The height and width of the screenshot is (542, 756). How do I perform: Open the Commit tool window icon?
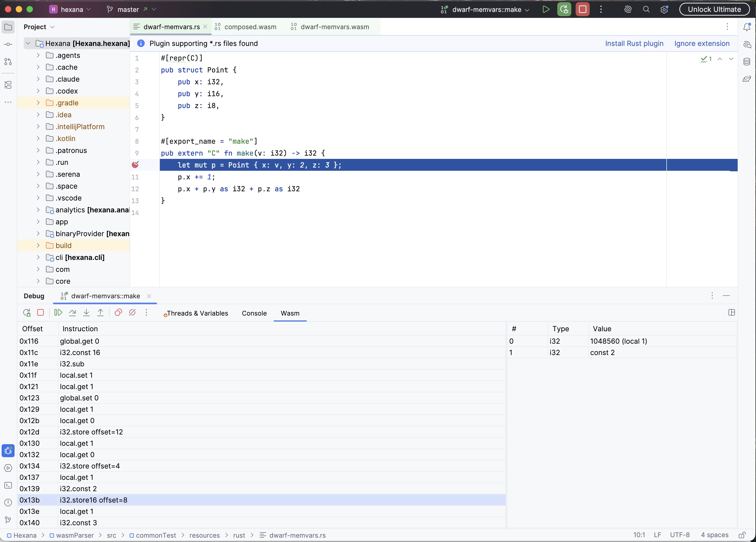tap(8, 44)
